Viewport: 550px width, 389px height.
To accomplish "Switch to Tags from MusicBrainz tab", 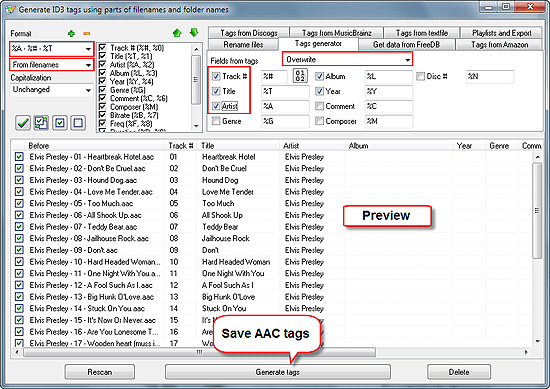I will 336,33.
